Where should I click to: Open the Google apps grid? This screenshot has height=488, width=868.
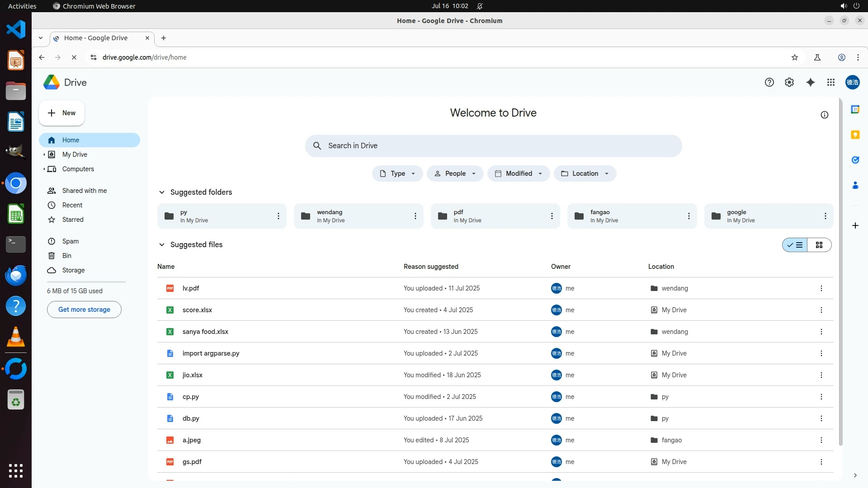pos(830,82)
